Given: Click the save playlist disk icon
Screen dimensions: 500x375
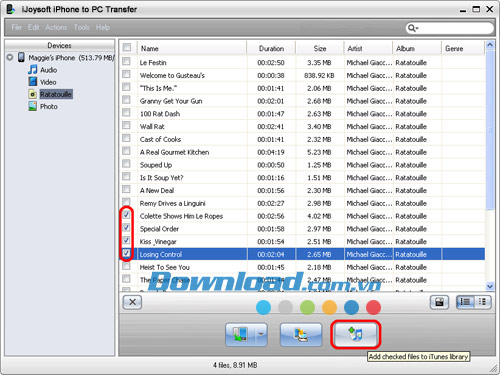Looking at the screenshot, I should (x=439, y=302).
